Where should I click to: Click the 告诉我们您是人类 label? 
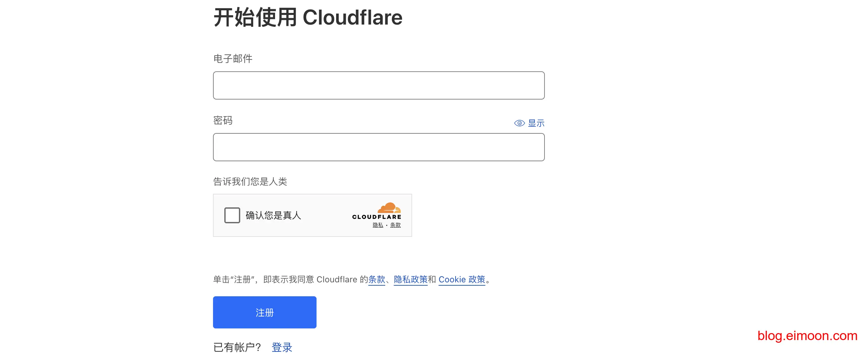(x=250, y=181)
